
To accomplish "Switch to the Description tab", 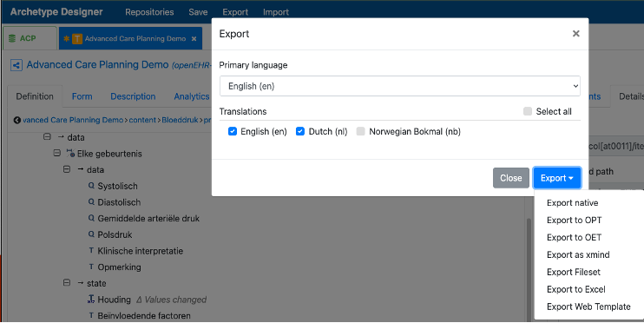I will tap(133, 96).
